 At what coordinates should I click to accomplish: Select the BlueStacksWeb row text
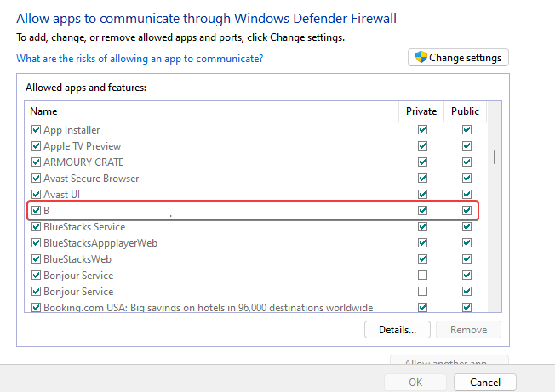pos(77,259)
